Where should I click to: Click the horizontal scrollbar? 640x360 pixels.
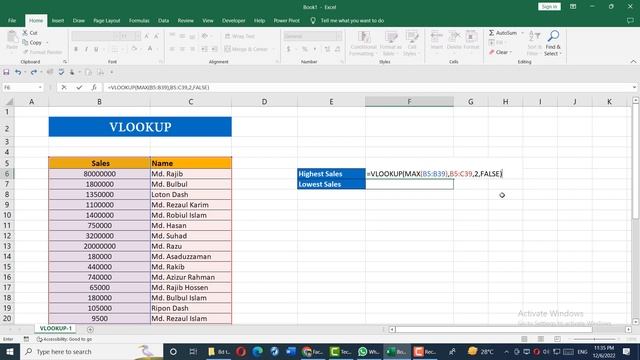[493, 329]
